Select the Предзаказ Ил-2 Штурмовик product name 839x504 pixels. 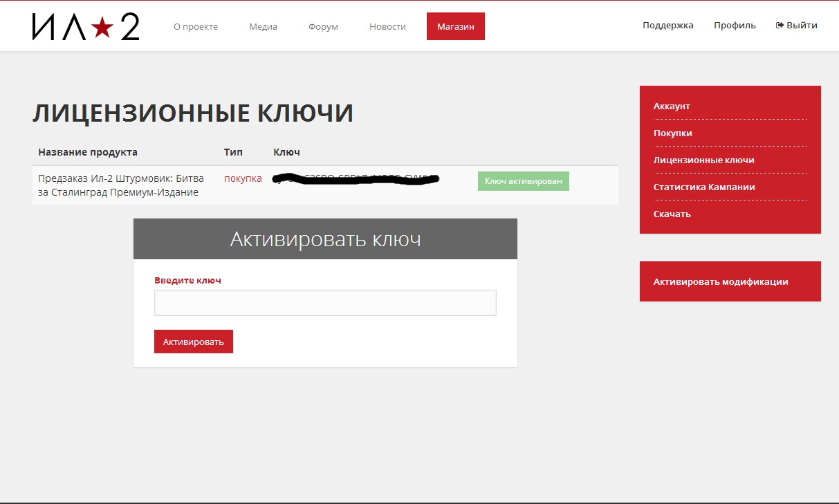pyautogui.click(x=121, y=185)
